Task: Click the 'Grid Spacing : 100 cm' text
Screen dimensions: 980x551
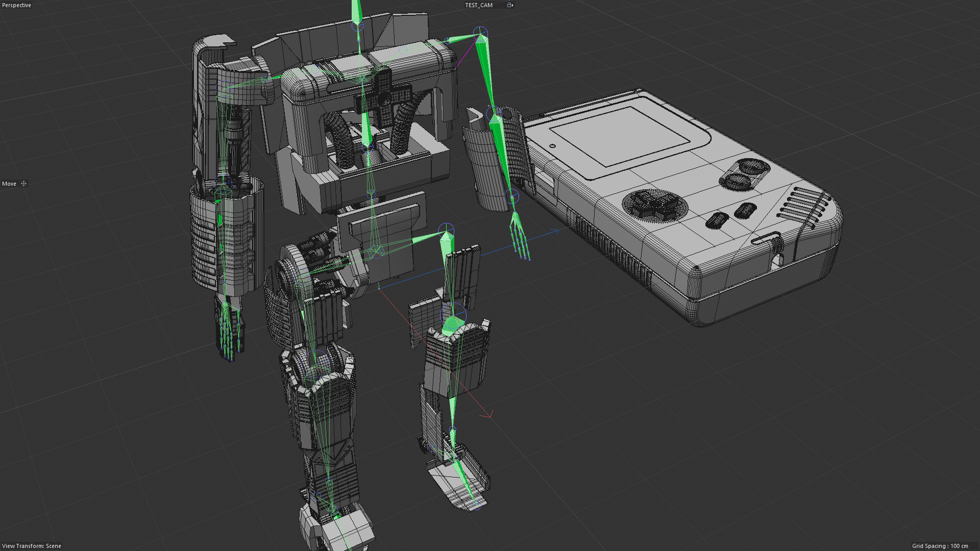Action: (x=940, y=546)
